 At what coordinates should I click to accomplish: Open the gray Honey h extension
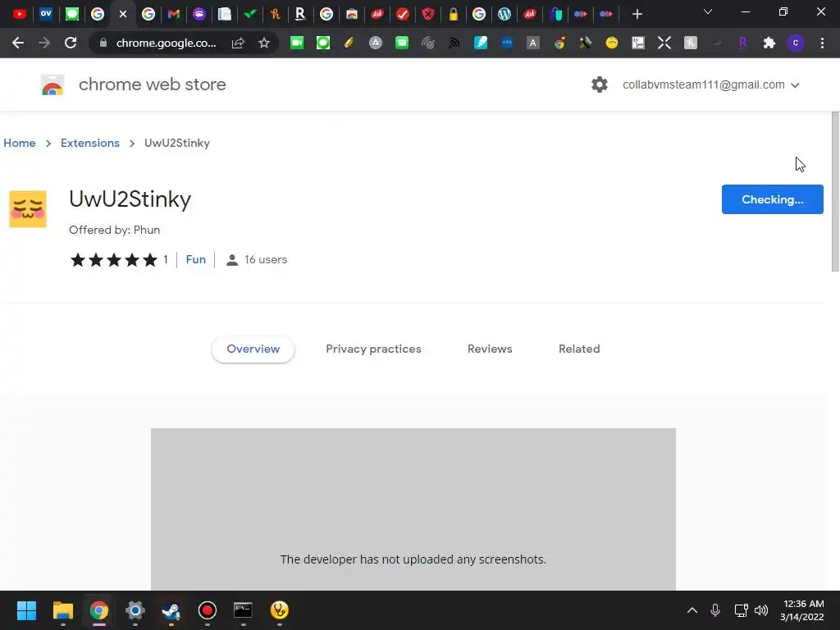coord(691,43)
